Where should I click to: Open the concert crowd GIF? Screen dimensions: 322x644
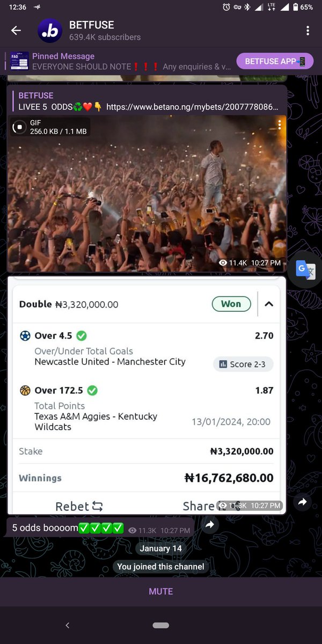click(147, 193)
